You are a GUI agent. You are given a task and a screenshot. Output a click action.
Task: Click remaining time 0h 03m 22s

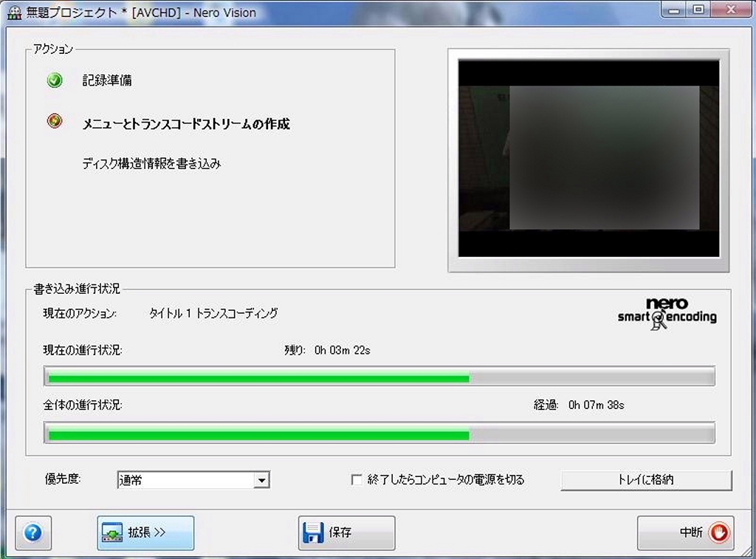click(343, 350)
